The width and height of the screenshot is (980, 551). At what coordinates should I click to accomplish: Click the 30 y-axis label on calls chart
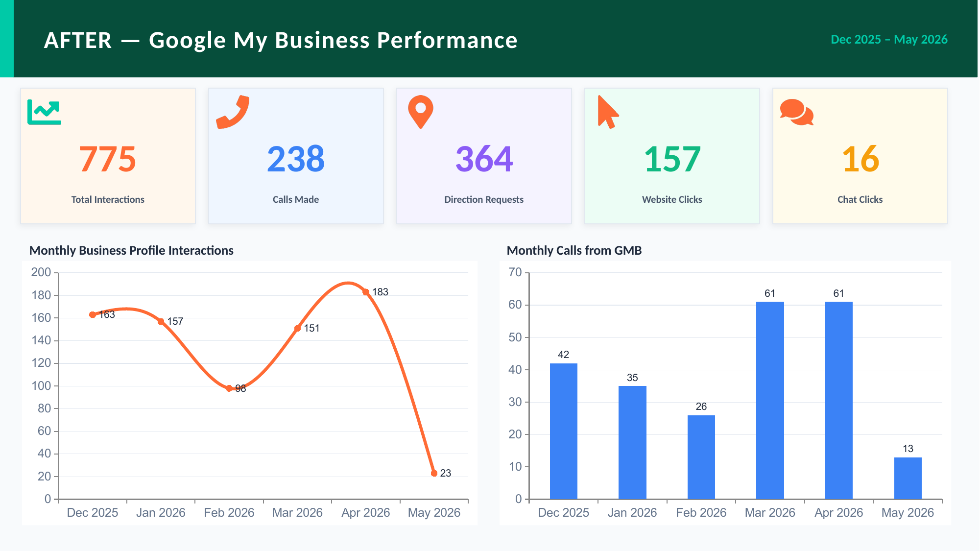point(515,402)
